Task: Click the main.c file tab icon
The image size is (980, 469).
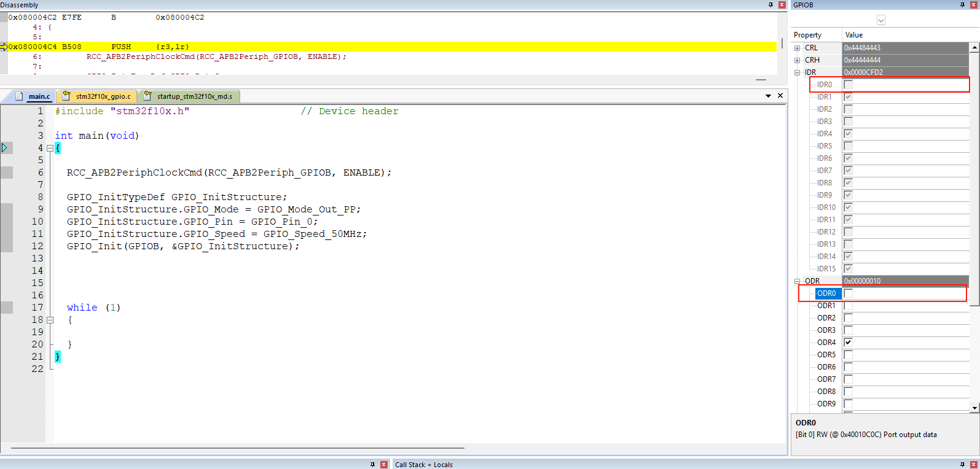Action: 19,96
